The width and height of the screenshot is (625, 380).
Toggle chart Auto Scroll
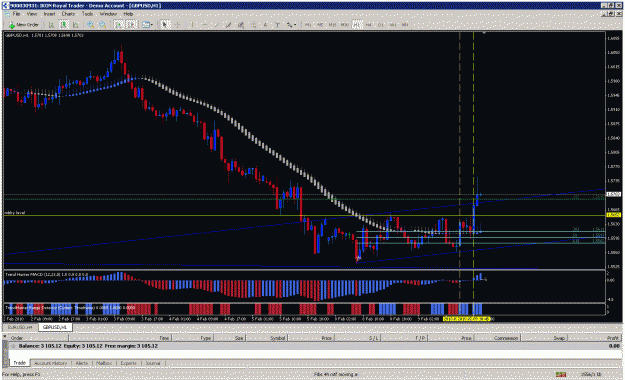point(119,25)
